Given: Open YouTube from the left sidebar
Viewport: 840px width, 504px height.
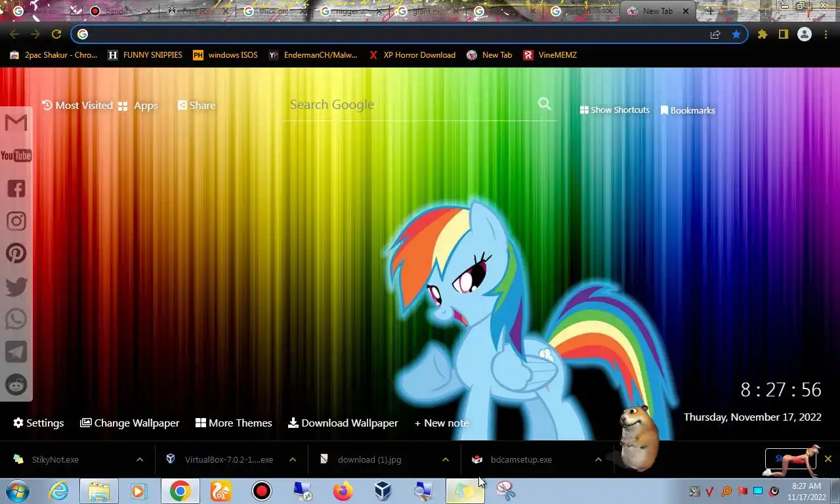Looking at the screenshot, I should point(16,156).
